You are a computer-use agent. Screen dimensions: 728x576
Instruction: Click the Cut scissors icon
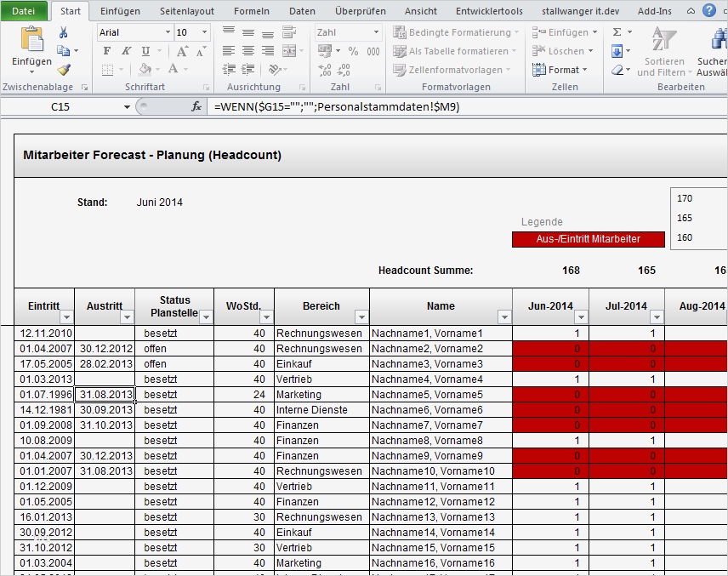click(x=64, y=32)
